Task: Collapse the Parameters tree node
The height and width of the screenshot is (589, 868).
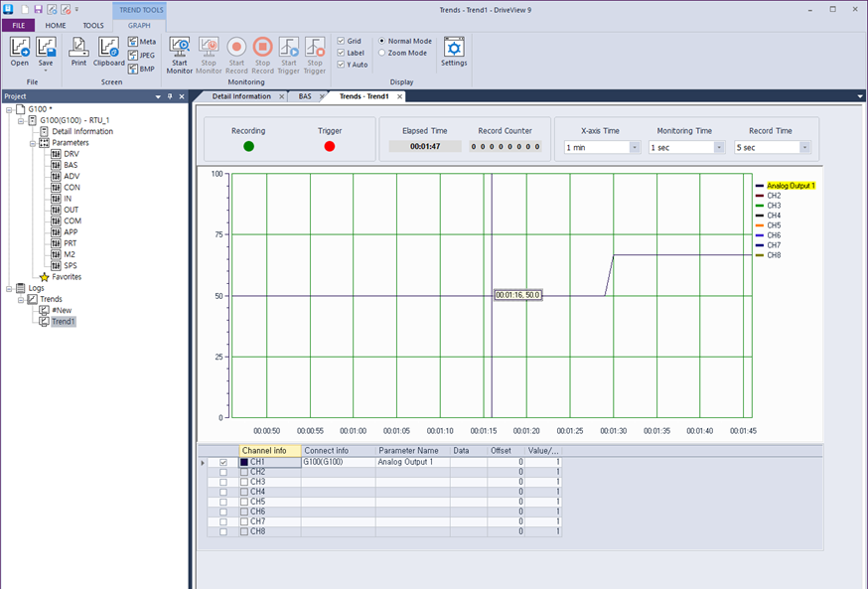Action: point(33,143)
